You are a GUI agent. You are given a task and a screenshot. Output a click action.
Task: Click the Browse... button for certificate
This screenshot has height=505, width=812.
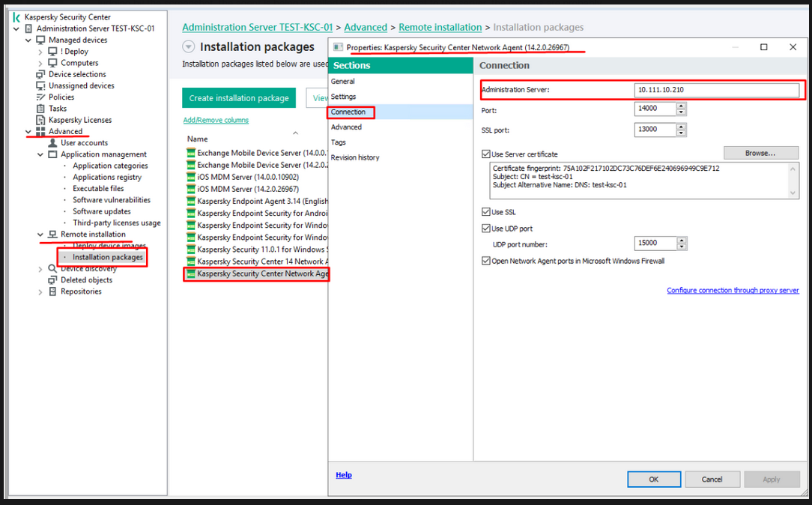[761, 153]
